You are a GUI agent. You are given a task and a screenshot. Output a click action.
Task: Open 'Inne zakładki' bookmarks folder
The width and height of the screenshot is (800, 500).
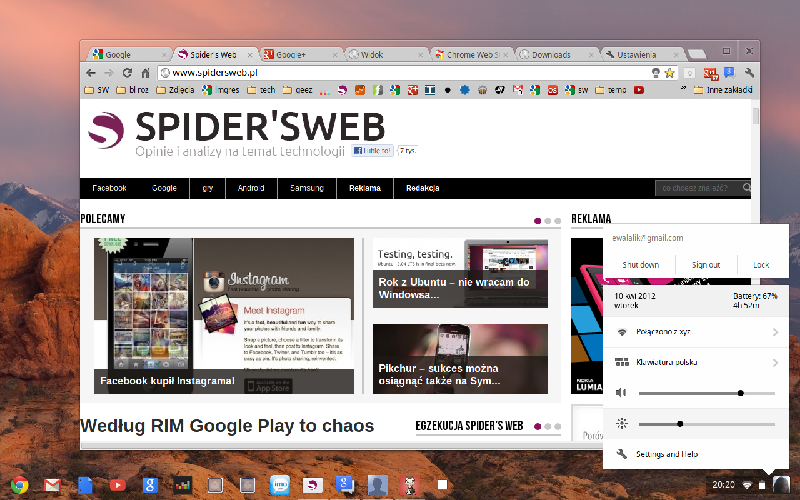[x=723, y=90]
